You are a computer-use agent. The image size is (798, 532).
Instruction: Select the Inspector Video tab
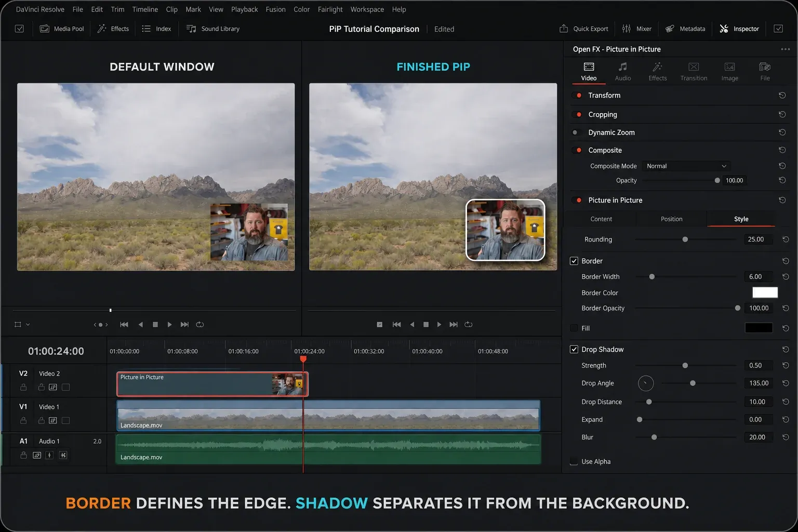[589, 72]
